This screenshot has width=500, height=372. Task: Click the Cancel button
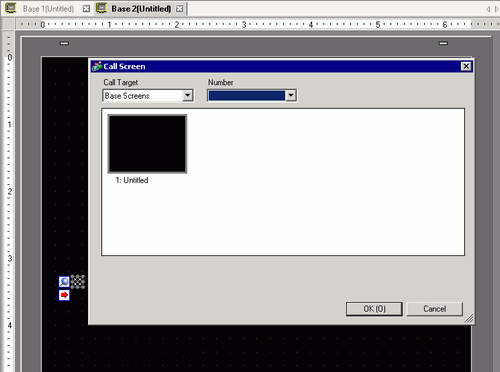pyautogui.click(x=435, y=309)
